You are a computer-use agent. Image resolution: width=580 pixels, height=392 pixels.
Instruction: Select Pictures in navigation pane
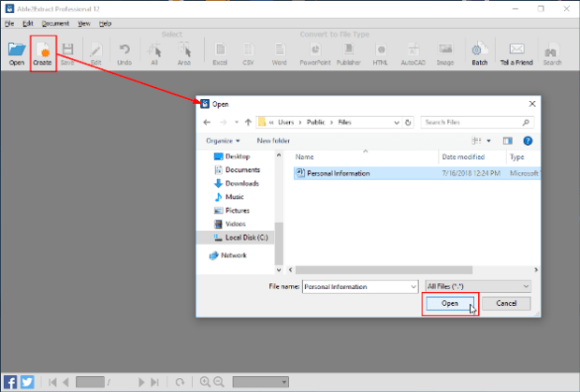(232, 211)
